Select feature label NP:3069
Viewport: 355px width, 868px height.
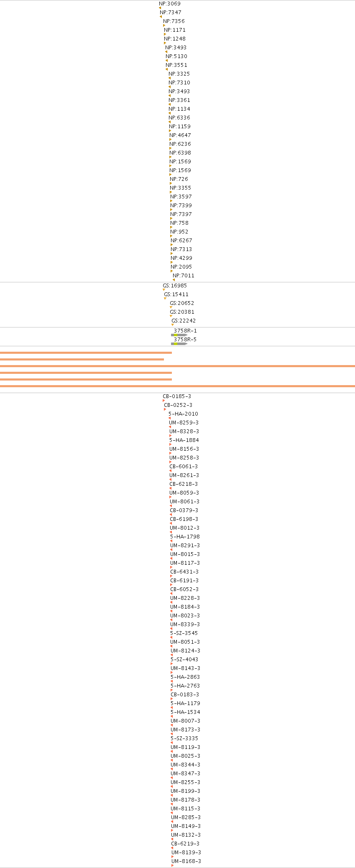pyautogui.click(x=170, y=4)
